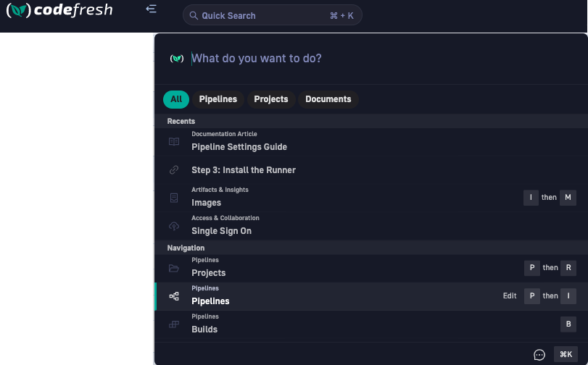This screenshot has width=588, height=365.
Task: Switch to the Projects filter tab
Action: pos(271,99)
